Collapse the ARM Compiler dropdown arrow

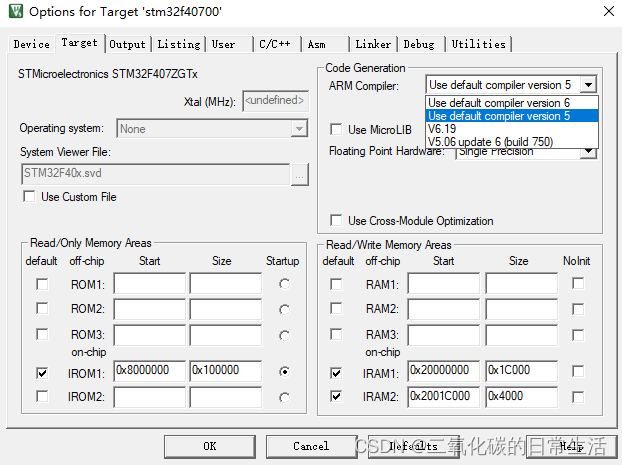[x=588, y=85]
